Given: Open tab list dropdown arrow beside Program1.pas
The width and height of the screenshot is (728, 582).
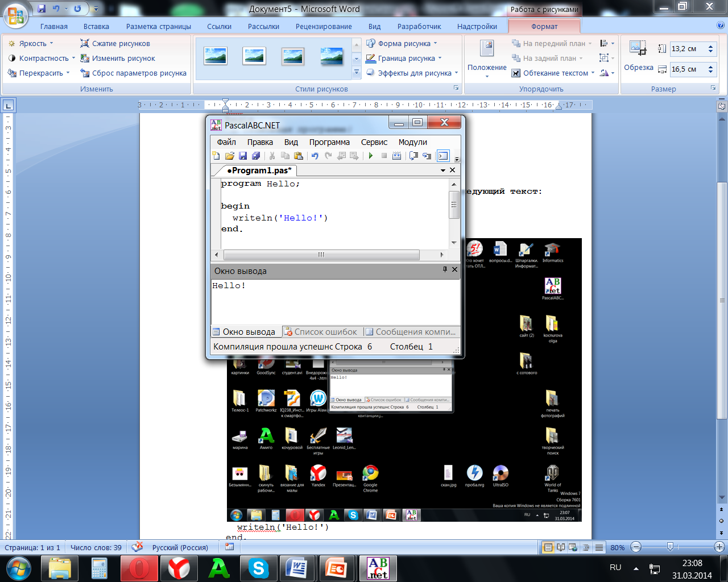Looking at the screenshot, I should click(443, 171).
